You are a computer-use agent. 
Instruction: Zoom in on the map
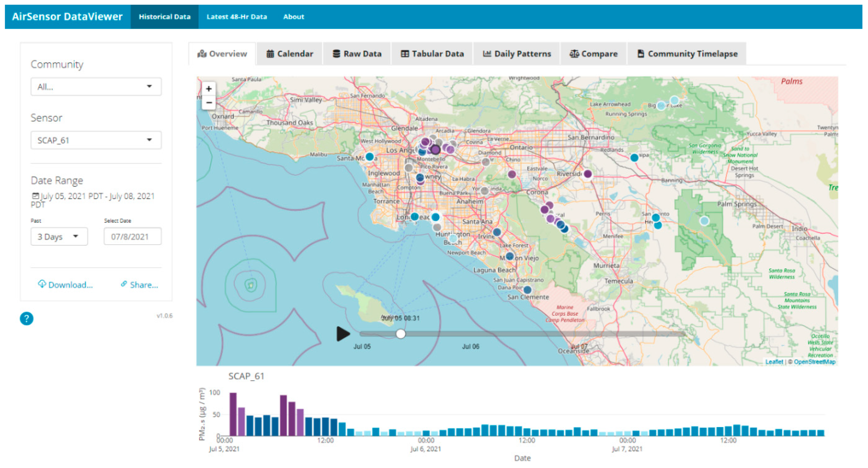[209, 89]
